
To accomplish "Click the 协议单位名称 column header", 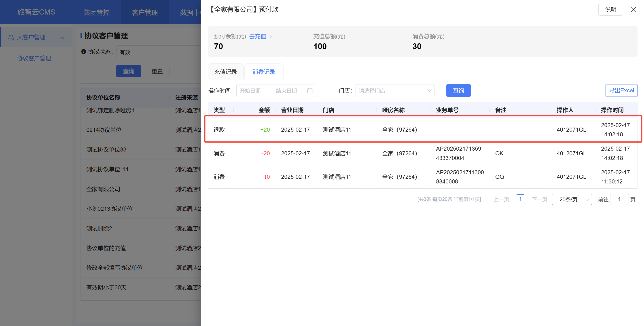I will [x=103, y=97].
